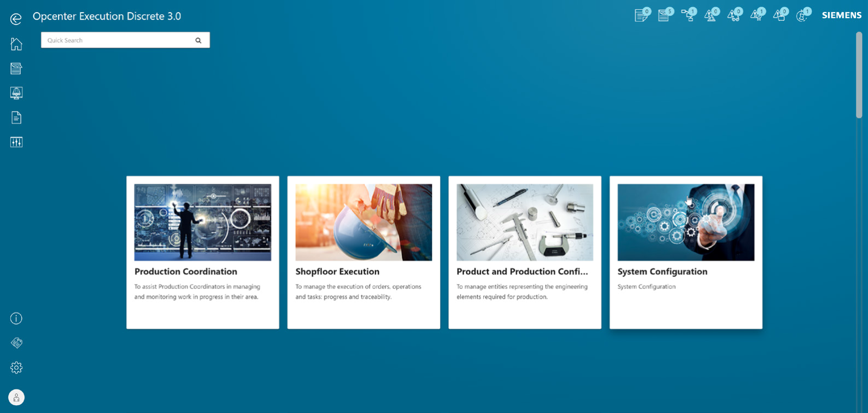This screenshot has height=413, width=868.
Task: Click the header list icon with badge 5
Action: [x=664, y=15]
